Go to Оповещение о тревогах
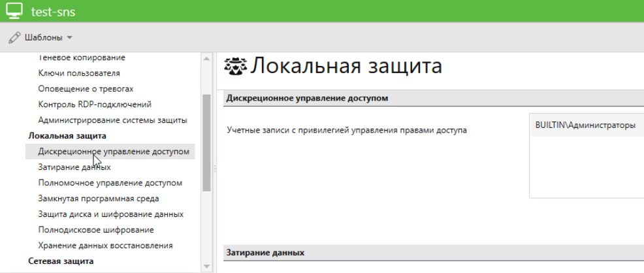 pyautogui.click(x=86, y=89)
